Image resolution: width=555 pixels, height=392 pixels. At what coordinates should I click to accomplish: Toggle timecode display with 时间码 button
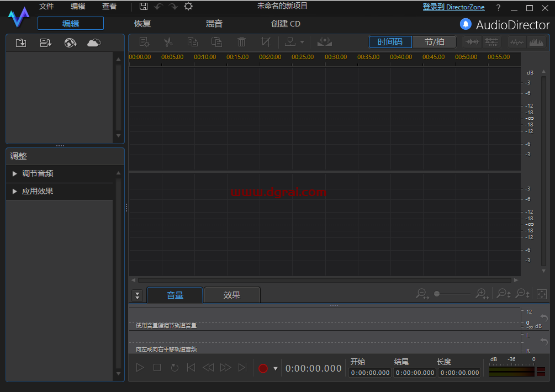[x=390, y=41]
